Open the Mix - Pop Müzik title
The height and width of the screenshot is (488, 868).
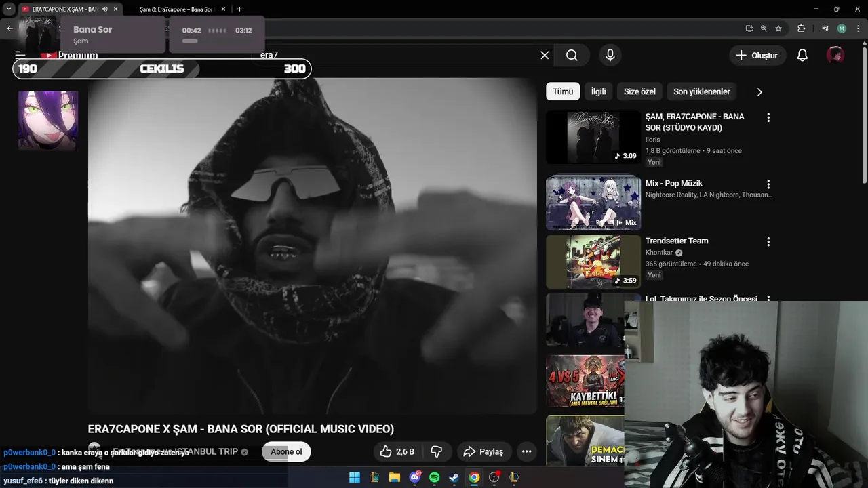coord(674,183)
